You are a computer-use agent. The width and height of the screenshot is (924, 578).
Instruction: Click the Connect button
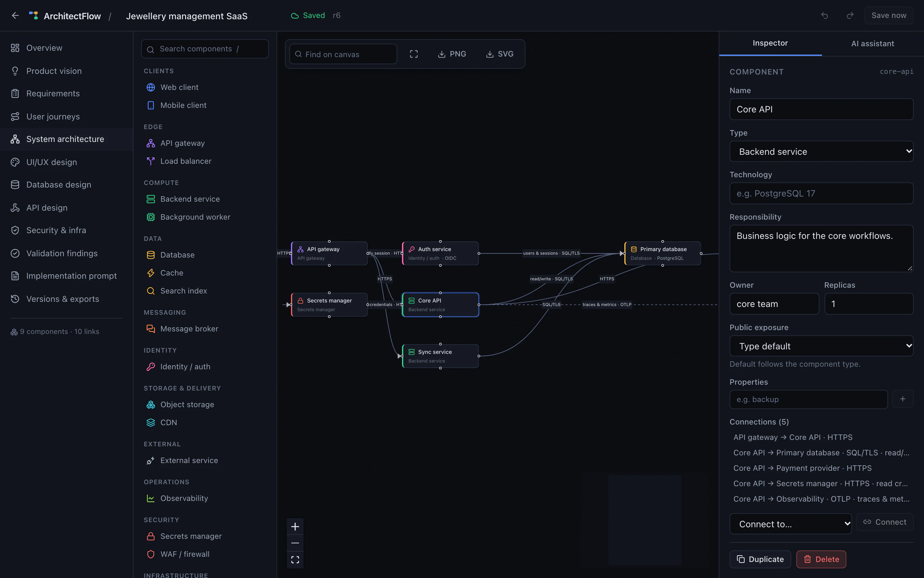(884, 522)
